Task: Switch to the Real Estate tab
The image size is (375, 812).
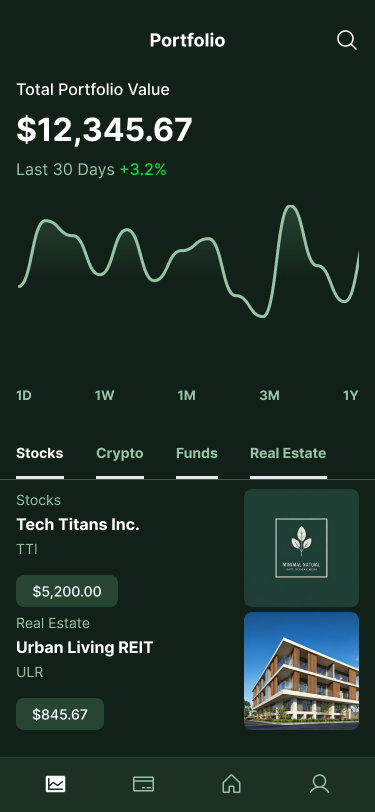Action: click(x=288, y=454)
